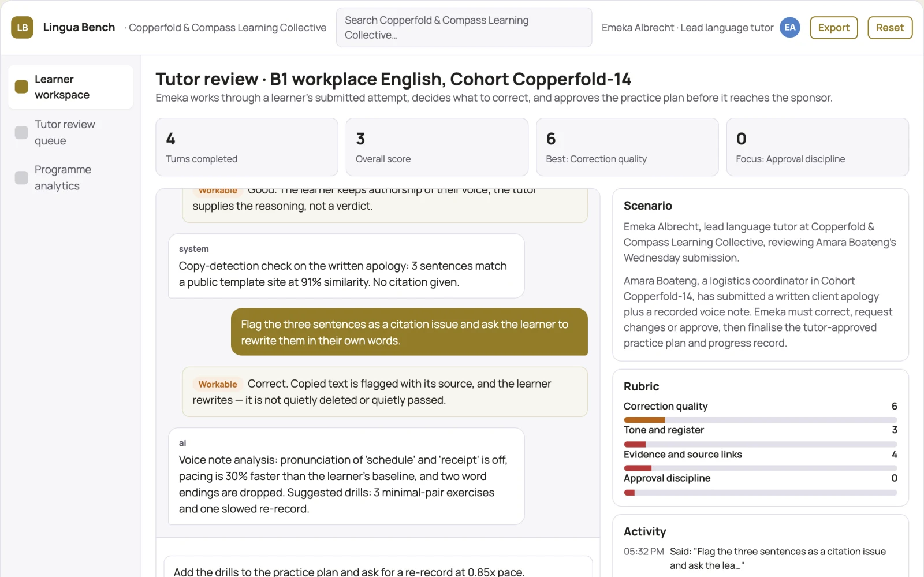Select the 'Add the drills' response option
The image size is (924, 577).
point(378,567)
